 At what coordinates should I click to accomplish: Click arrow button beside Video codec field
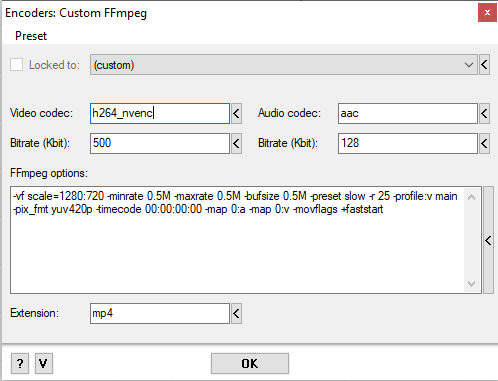coord(236,113)
